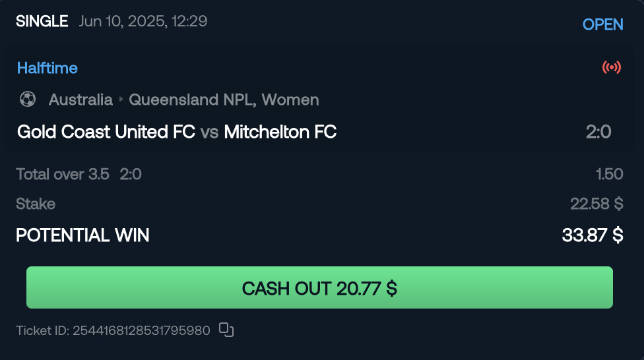
Task: Click the 2:0 match score
Action: click(x=598, y=132)
